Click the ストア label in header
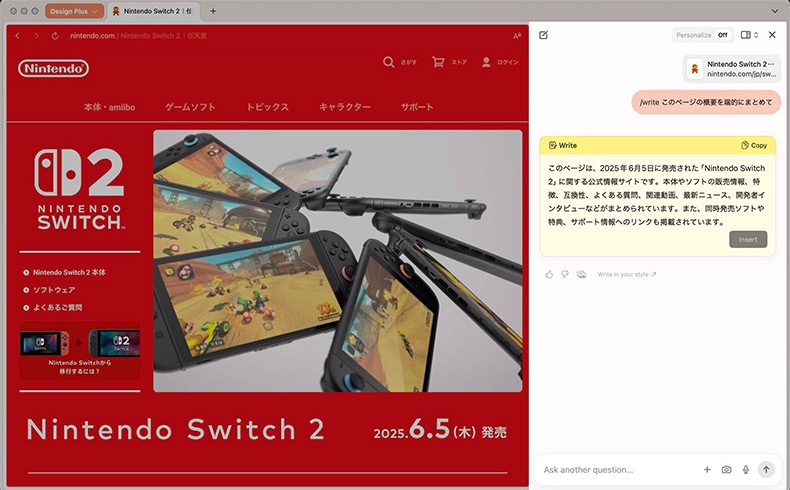This screenshot has height=490, width=790. click(459, 62)
